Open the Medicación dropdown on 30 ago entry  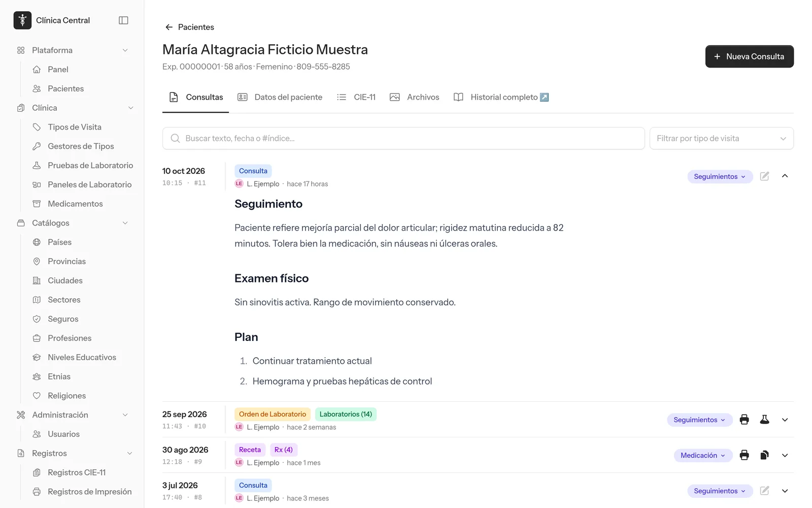click(703, 455)
